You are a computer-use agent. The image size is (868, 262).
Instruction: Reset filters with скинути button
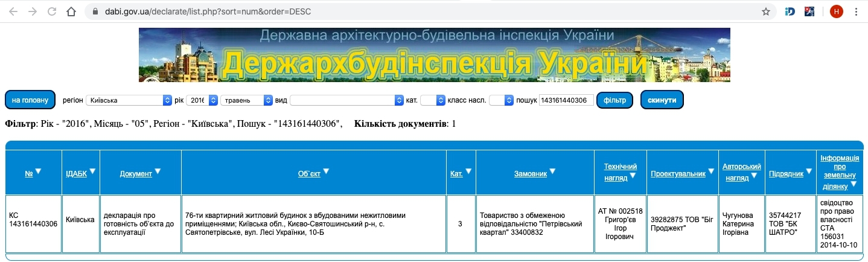(662, 100)
